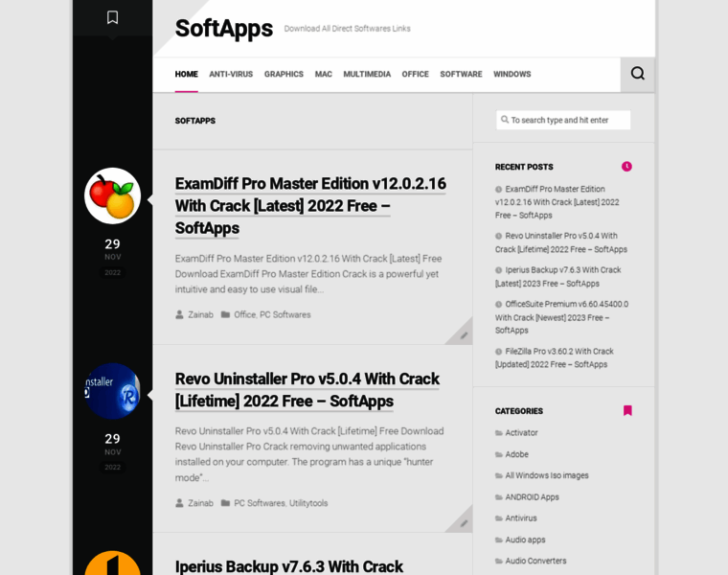Open recent post Revo Uninstaller Pro v5.0.4
Image resolution: width=728 pixels, height=575 pixels.
point(561,242)
